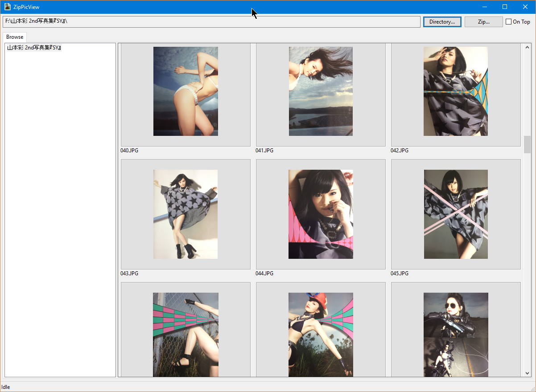This screenshot has height=392, width=536.
Task: Click the 040.JPG filename label
Action: tap(129, 151)
